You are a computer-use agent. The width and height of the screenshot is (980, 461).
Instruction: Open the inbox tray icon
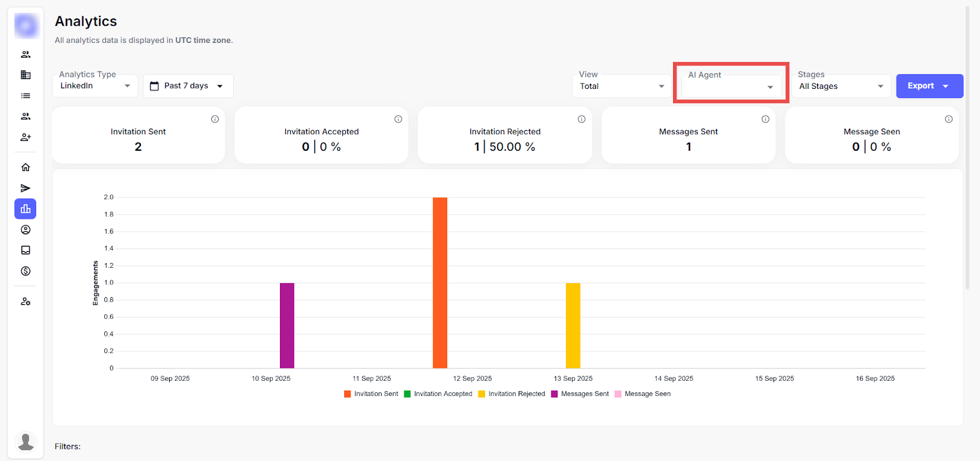click(x=26, y=250)
